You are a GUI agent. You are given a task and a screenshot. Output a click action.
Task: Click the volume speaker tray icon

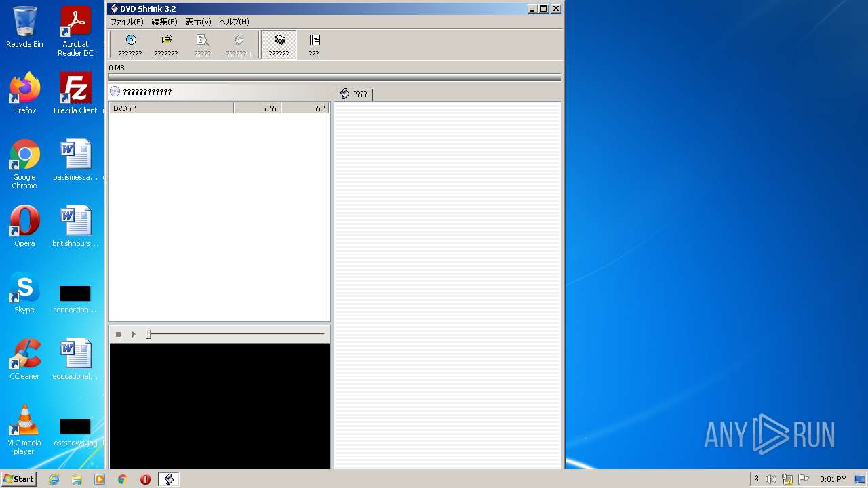click(x=771, y=479)
